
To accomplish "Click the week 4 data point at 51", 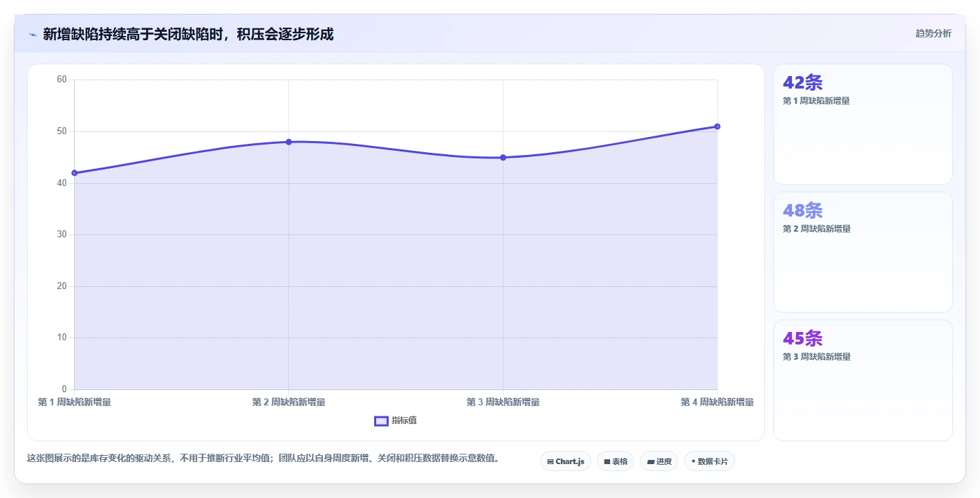I will [717, 127].
